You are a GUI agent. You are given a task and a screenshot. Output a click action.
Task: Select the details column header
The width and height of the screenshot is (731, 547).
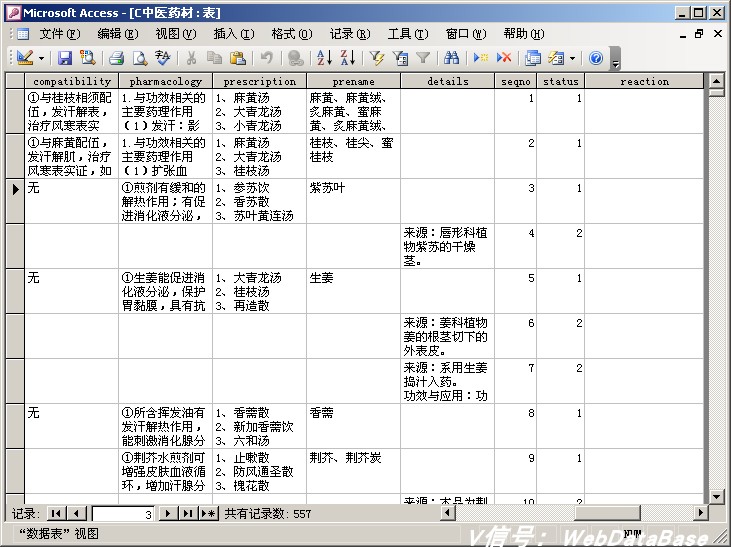tap(448, 81)
